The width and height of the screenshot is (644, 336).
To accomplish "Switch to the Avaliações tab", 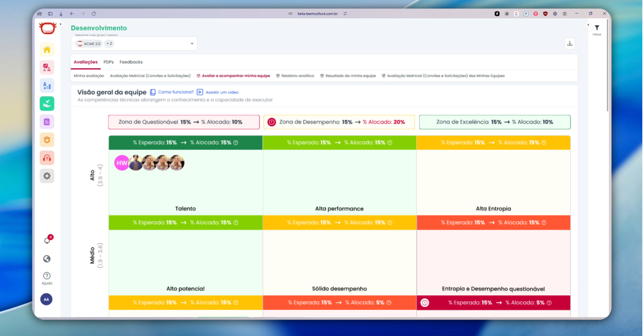I will coord(86,62).
